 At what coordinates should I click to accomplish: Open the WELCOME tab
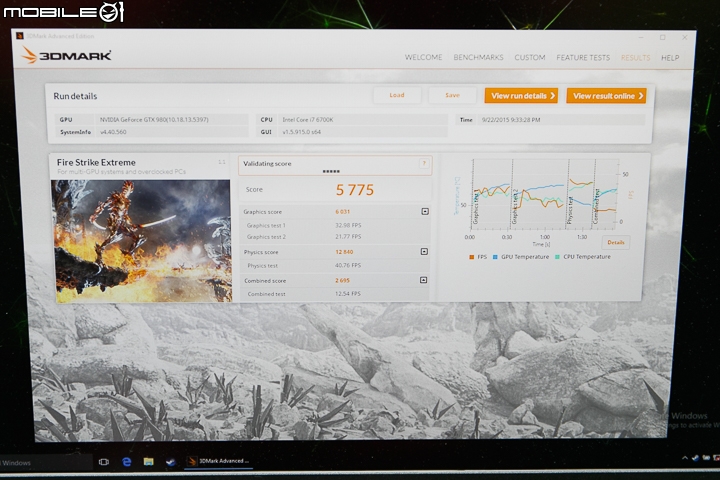tap(423, 57)
